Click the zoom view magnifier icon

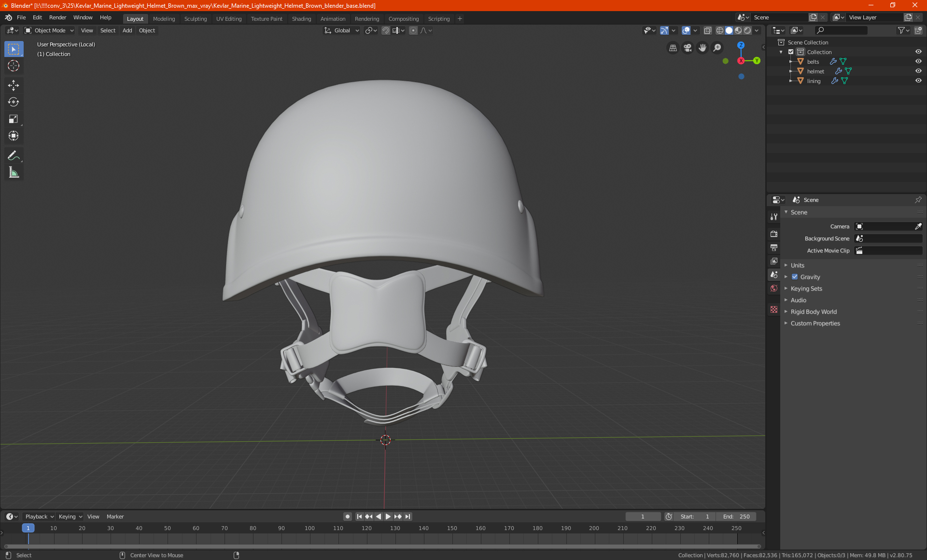click(717, 48)
